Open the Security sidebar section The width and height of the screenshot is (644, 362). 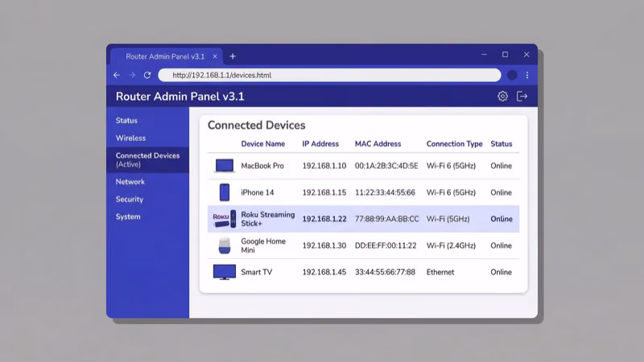(130, 199)
